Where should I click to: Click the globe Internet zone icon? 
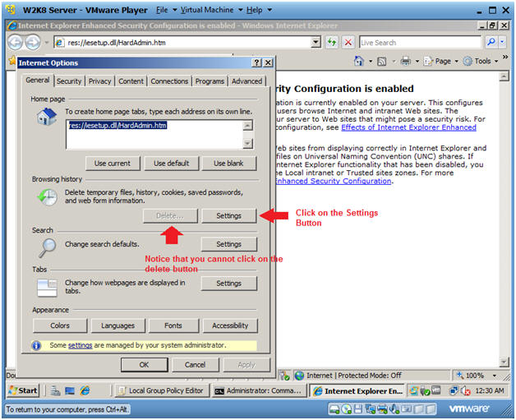coord(299,376)
